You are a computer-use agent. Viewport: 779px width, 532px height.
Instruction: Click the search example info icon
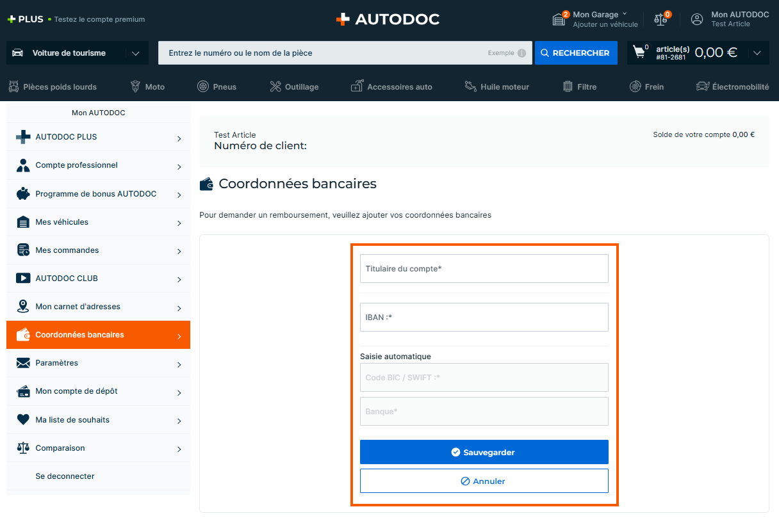tap(521, 53)
